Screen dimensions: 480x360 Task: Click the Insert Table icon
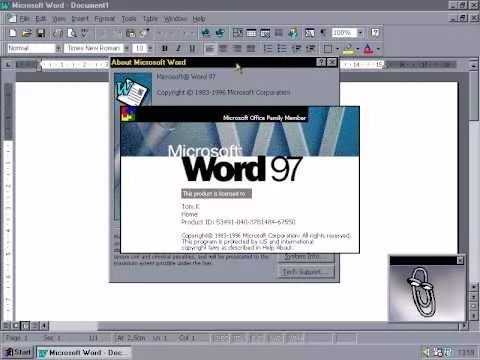point(251,33)
